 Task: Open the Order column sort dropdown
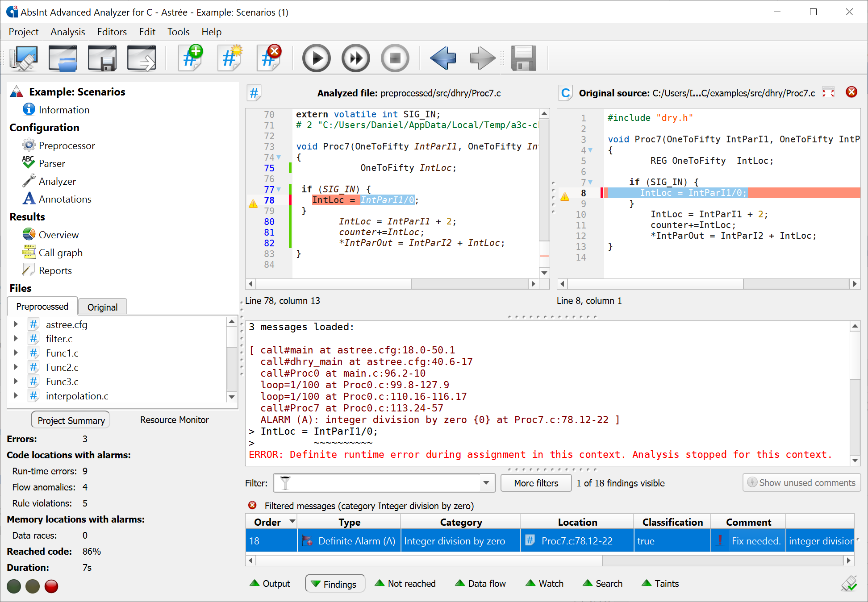pyautogui.click(x=292, y=522)
